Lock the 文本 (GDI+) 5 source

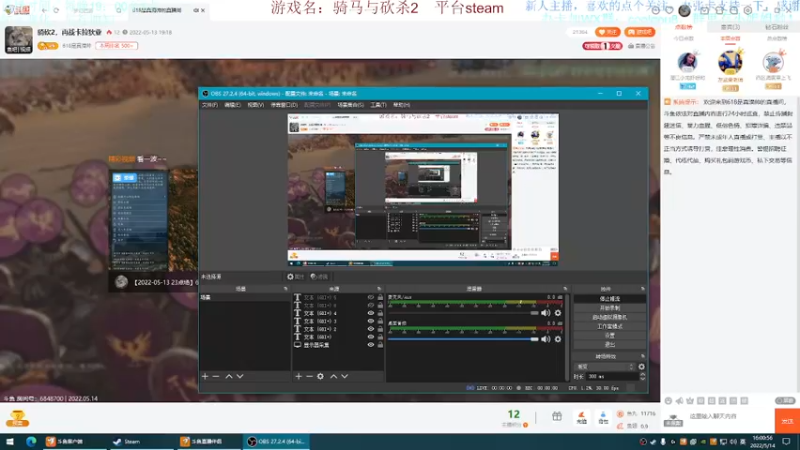pyautogui.click(x=380, y=297)
